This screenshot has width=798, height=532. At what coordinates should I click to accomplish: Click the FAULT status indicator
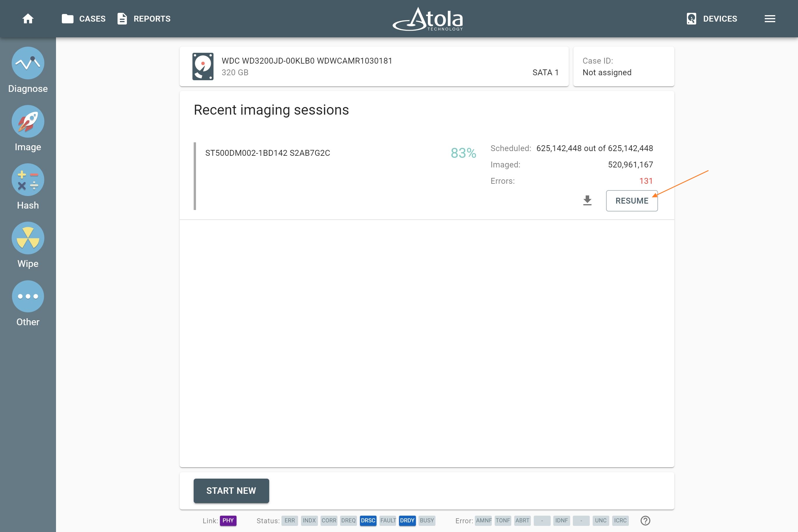388,520
